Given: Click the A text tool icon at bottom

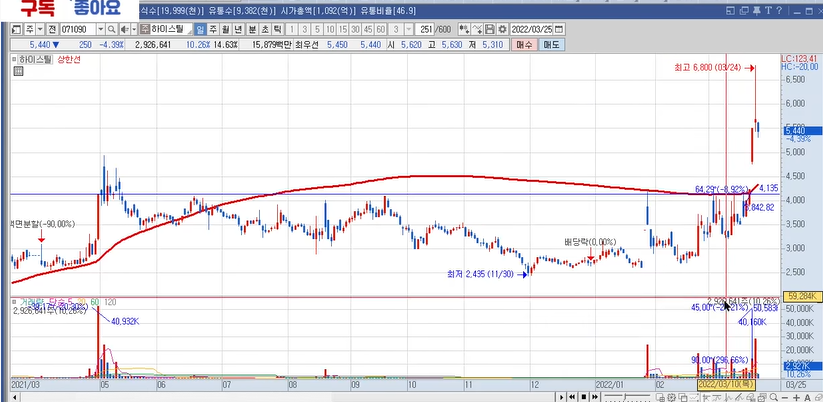Looking at the screenshot, I should pyautogui.click(x=807, y=397).
